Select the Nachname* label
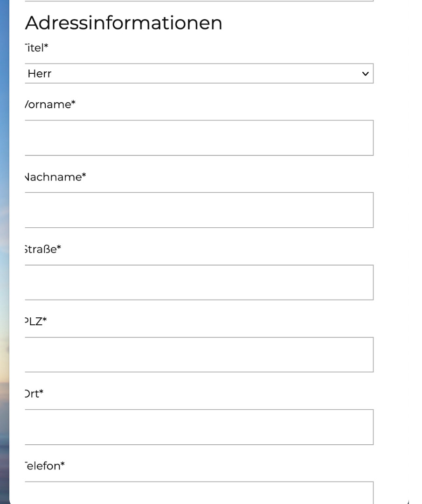Viewport: 422px width, 504px height. coord(54,177)
